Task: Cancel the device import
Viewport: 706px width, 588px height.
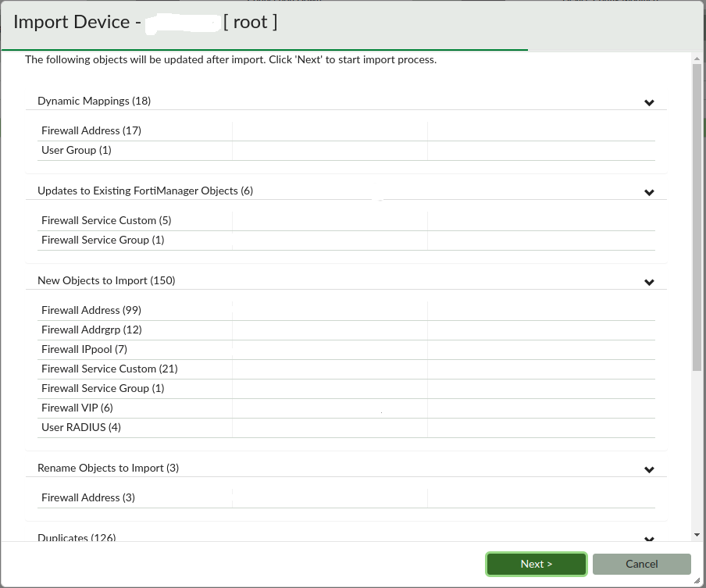Action: click(641, 564)
